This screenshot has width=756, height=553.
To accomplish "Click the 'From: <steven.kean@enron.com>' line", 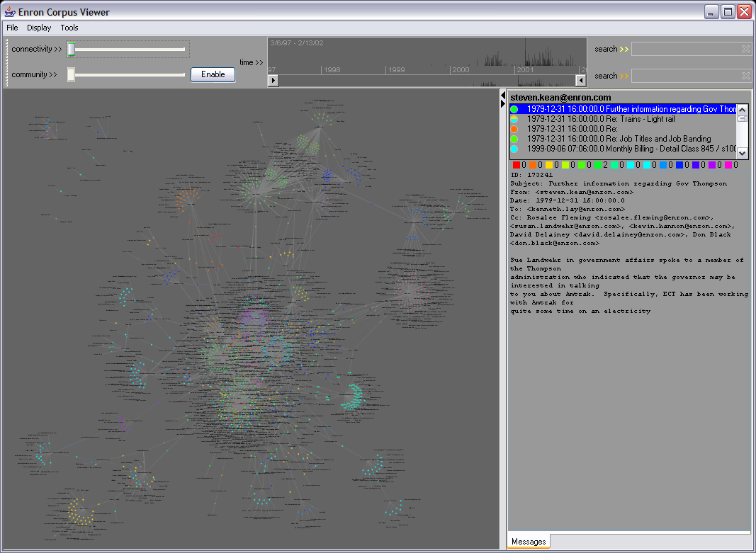I will tap(572, 192).
